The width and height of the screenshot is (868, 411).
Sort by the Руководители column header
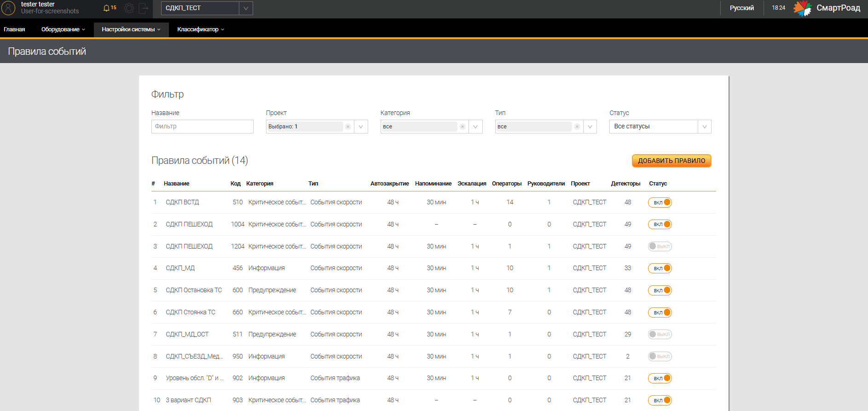(x=546, y=184)
